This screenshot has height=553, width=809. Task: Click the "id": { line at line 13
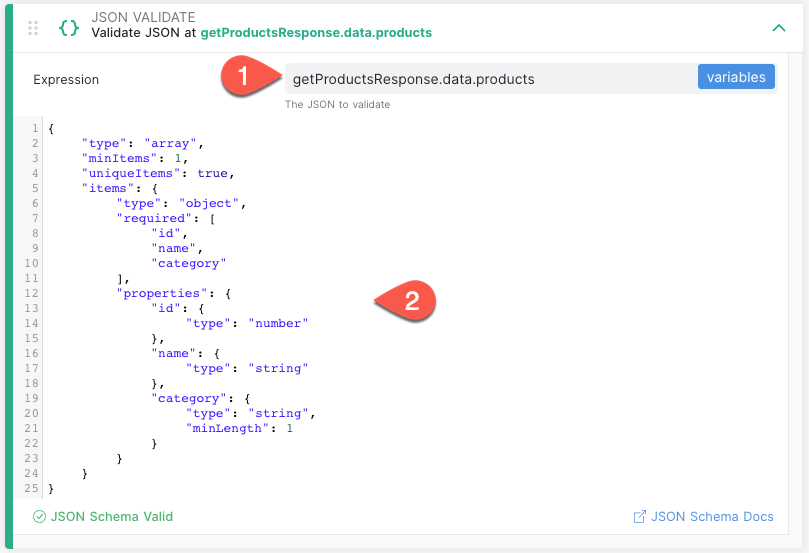[x=177, y=308]
